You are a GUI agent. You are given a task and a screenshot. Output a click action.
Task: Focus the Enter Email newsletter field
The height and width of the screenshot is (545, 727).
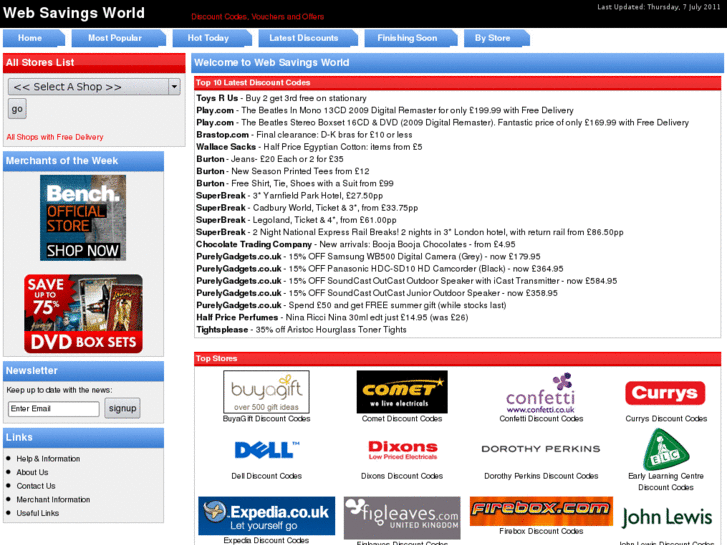pyautogui.click(x=54, y=409)
